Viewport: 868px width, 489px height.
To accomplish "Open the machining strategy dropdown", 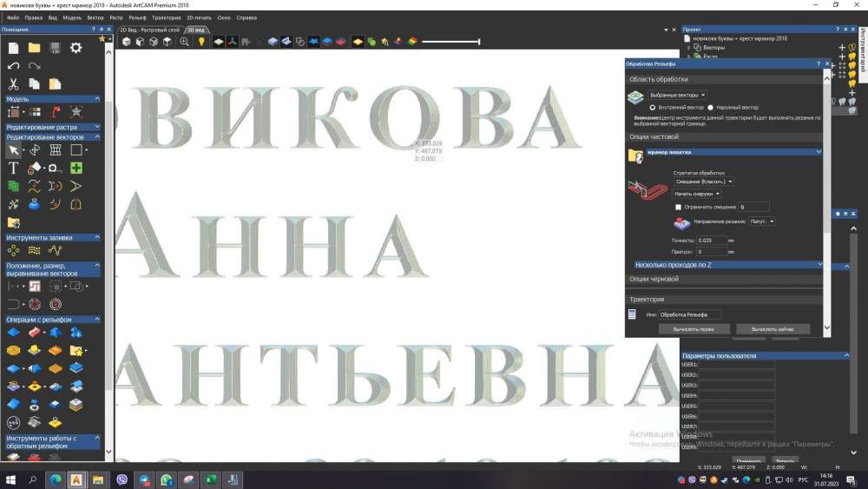I will (704, 182).
